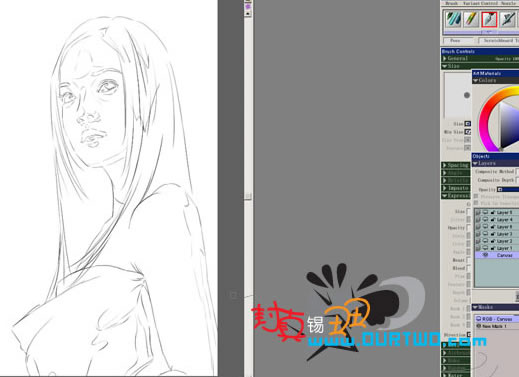
Task: Click the Direction slider handle
Action: coord(469,334)
